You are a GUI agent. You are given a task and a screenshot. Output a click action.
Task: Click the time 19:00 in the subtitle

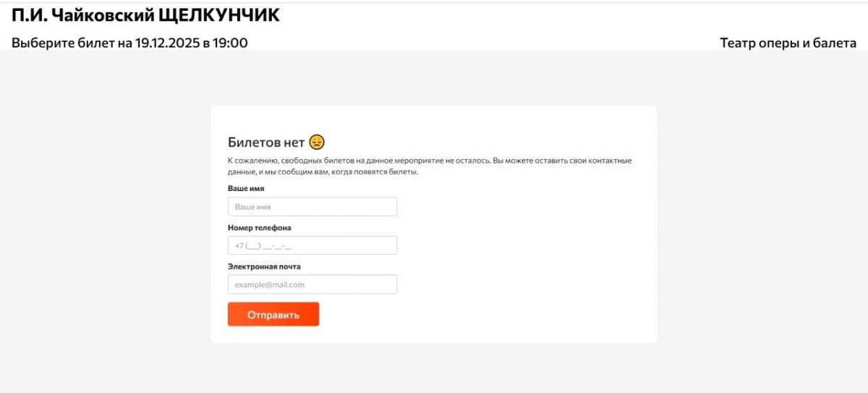coord(230,43)
